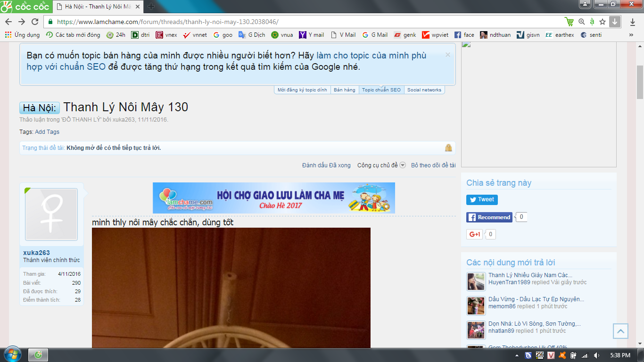The height and width of the screenshot is (362, 644).
Task: Open the '24h' bookmark
Action: coord(116,35)
